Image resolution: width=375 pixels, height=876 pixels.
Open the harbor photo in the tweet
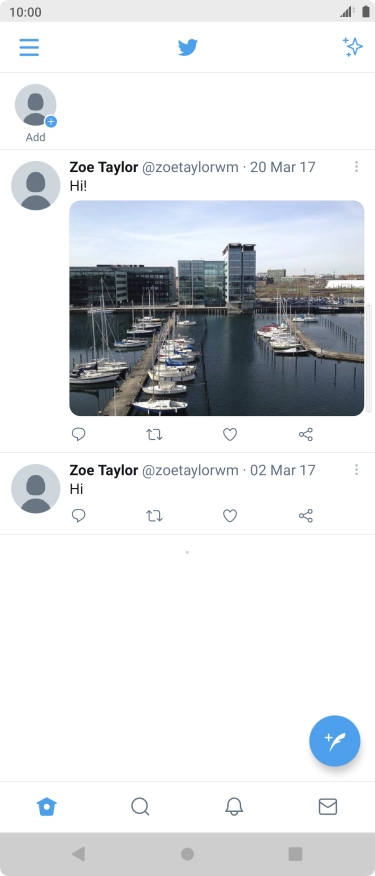point(217,308)
